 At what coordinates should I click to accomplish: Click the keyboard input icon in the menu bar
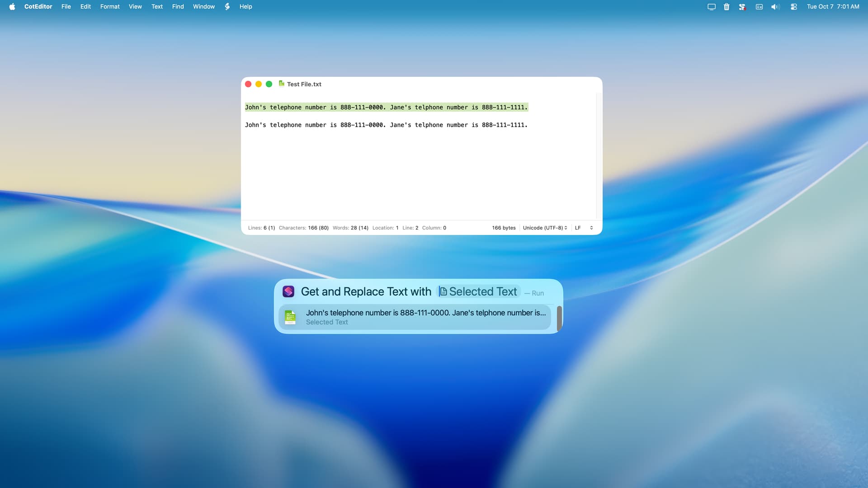click(x=759, y=7)
